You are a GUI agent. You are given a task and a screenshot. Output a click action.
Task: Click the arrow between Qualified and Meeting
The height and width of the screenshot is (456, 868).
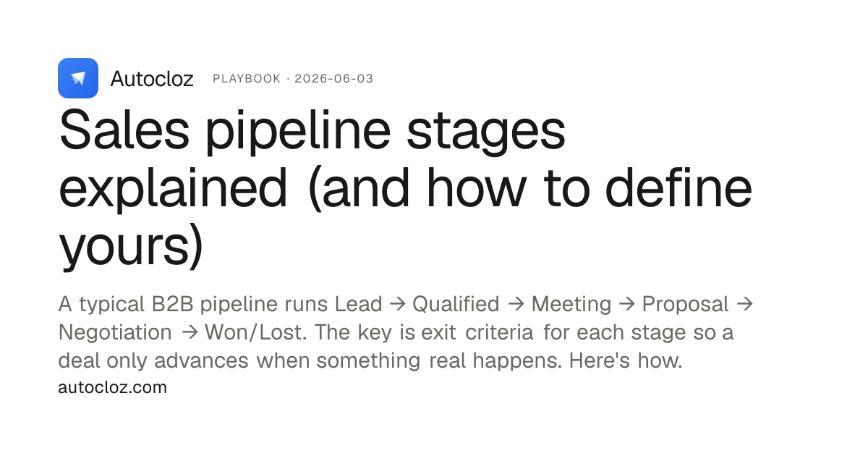coord(516,305)
